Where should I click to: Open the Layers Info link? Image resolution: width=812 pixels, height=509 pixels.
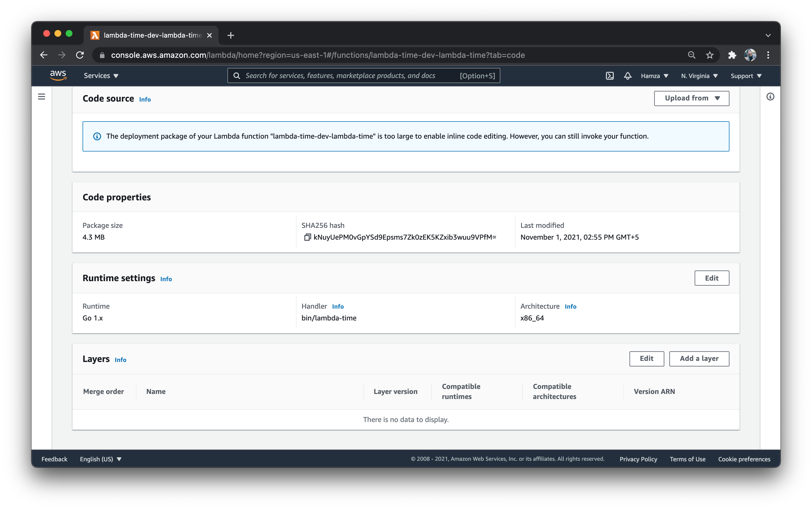click(x=120, y=360)
